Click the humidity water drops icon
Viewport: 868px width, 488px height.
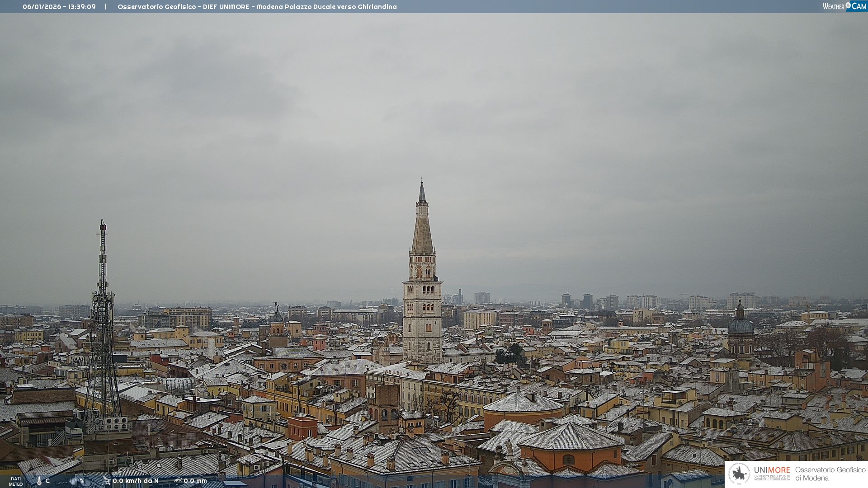click(x=73, y=481)
